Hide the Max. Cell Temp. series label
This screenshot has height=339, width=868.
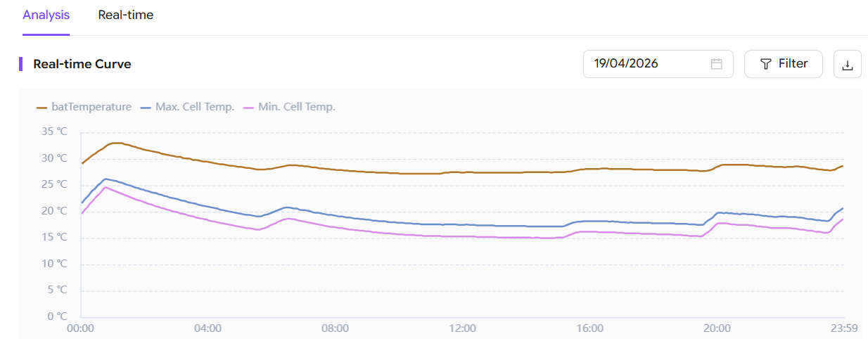click(x=195, y=107)
